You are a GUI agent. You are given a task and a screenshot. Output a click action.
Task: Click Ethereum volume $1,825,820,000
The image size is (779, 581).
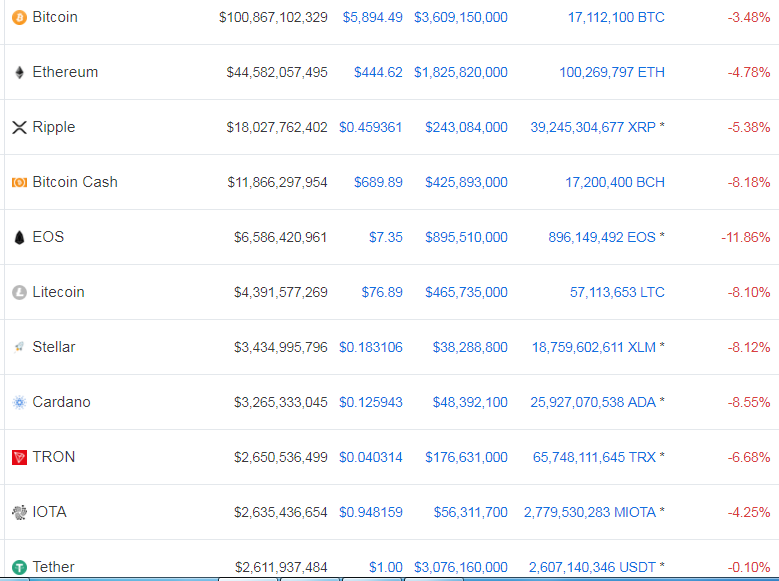point(461,73)
